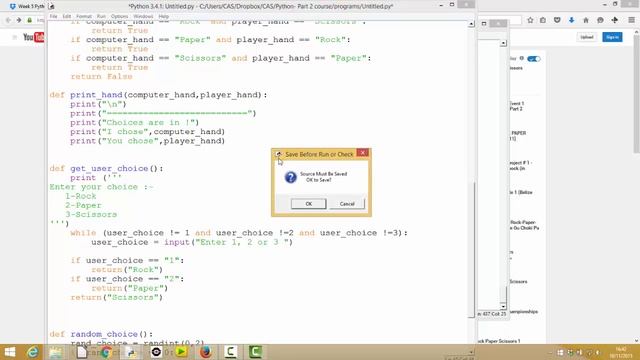Open the YouTube logo home link
The height and width of the screenshot is (360, 640).
point(33,37)
